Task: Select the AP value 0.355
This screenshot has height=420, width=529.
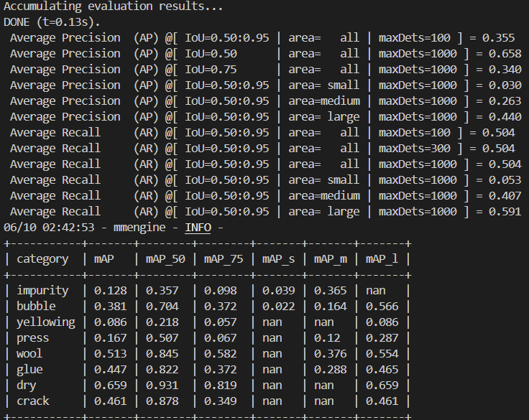Action: tap(498, 38)
